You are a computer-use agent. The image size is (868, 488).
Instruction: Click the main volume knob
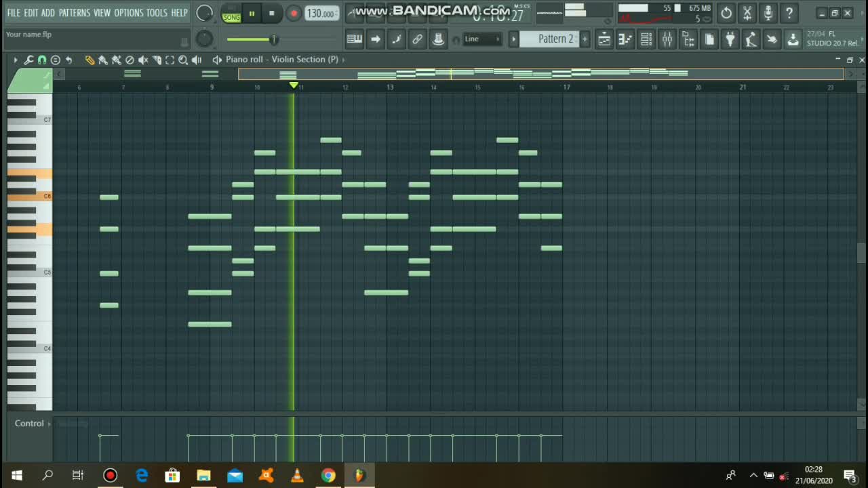(204, 14)
